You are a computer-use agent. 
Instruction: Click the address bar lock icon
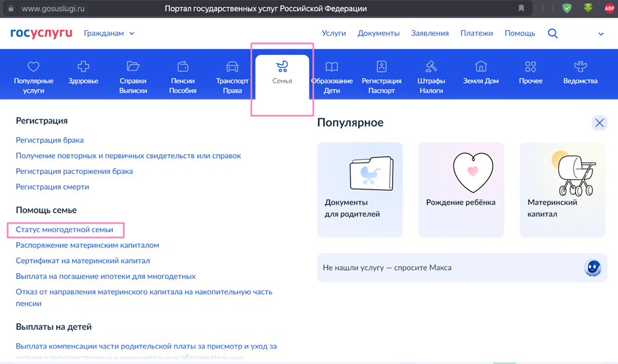(11, 9)
